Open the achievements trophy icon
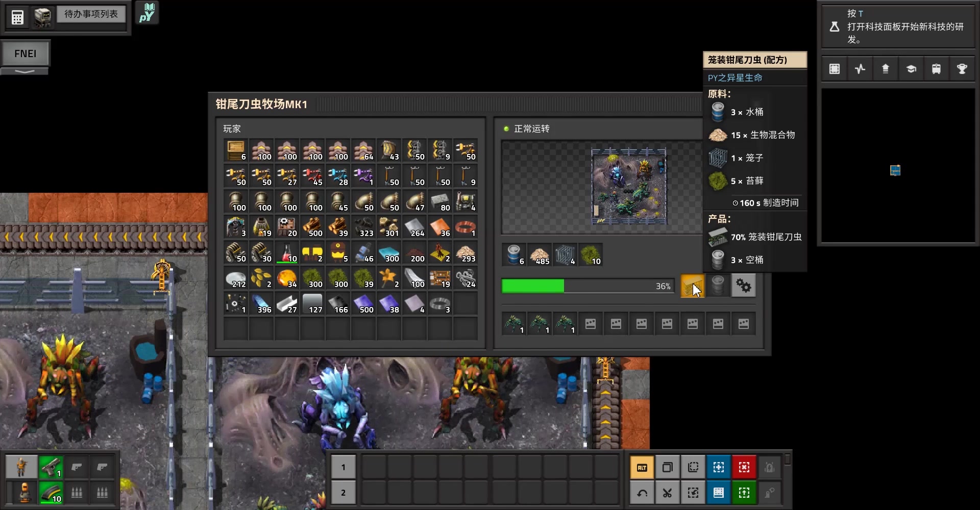Screen dimensions: 980x510 (962, 69)
